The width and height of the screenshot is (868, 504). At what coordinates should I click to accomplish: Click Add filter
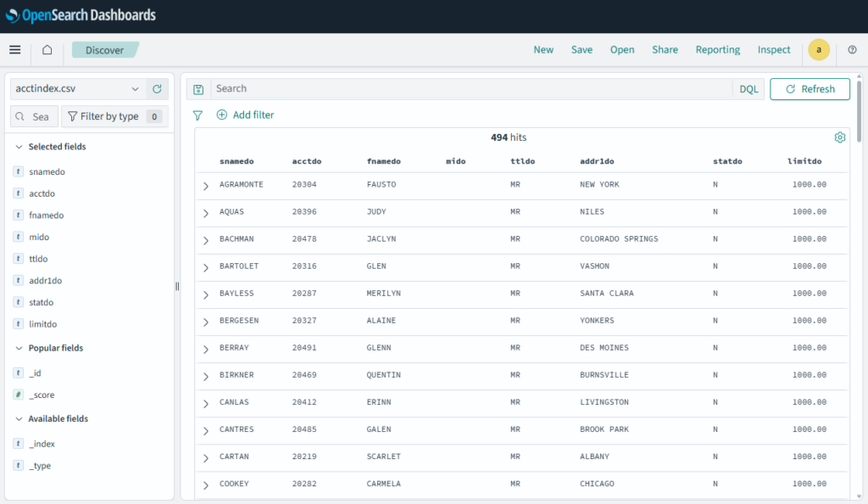[245, 115]
